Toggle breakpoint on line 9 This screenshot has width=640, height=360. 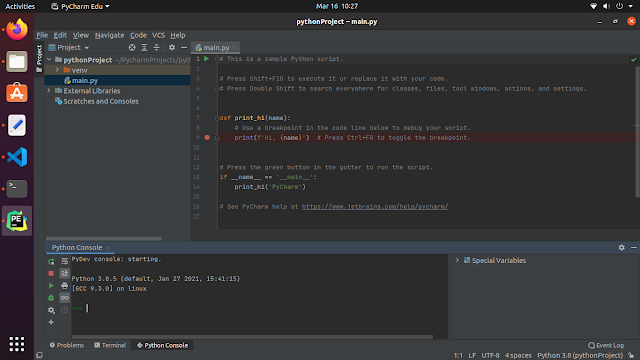point(207,138)
